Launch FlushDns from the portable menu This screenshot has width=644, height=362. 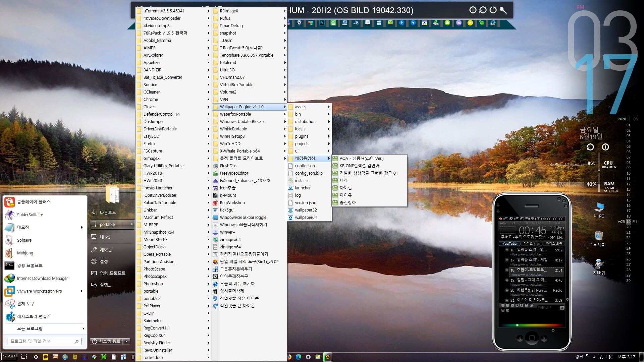pyautogui.click(x=228, y=166)
